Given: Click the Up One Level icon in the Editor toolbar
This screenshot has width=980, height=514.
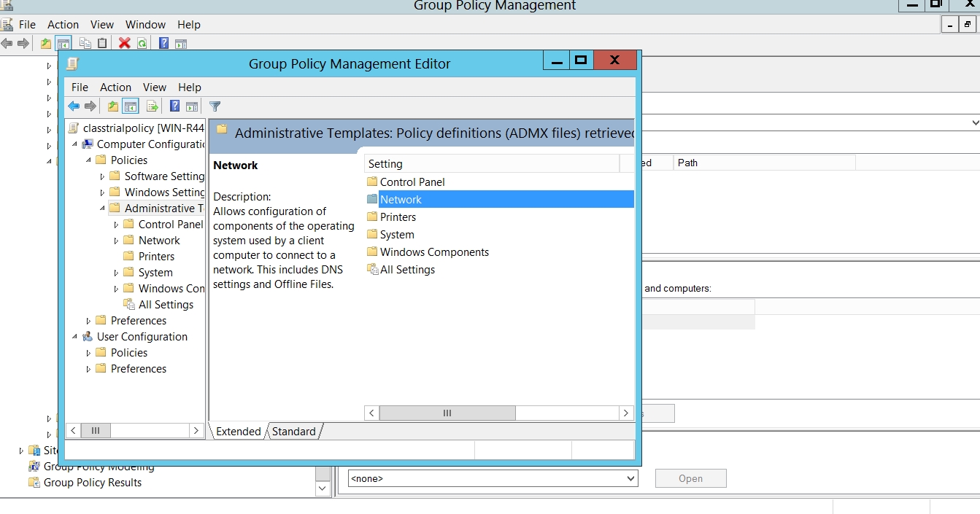Looking at the screenshot, I should [x=112, y=106].
